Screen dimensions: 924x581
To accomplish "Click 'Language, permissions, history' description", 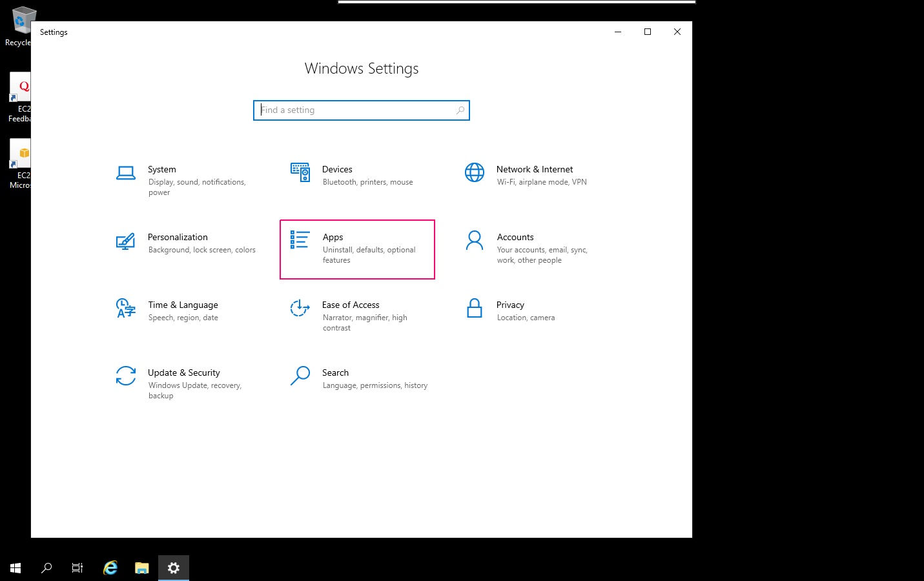I will coord(375,385).
